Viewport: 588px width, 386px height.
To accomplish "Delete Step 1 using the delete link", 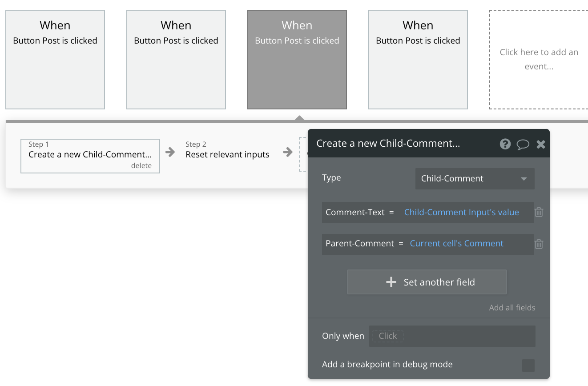I will pos(141,165).
